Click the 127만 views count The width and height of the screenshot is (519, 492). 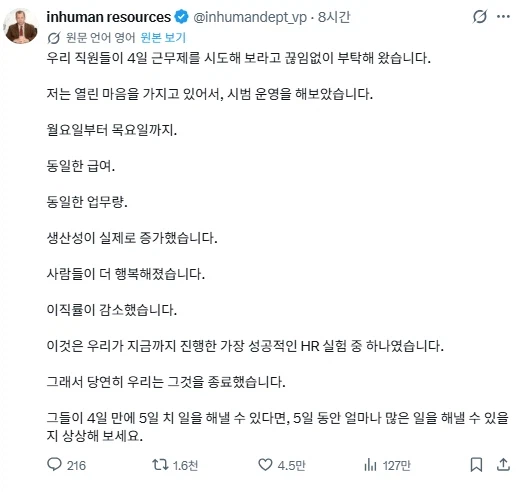(x=397, y=465)
